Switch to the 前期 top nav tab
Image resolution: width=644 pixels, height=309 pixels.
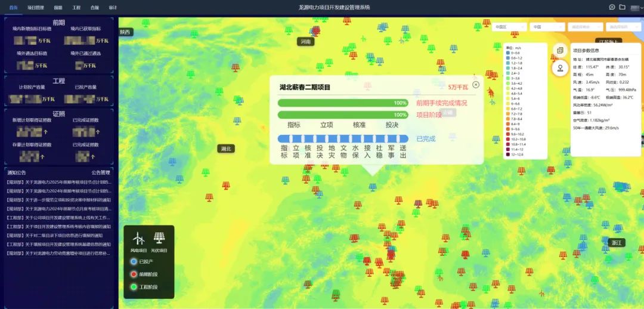coord(58,7)
